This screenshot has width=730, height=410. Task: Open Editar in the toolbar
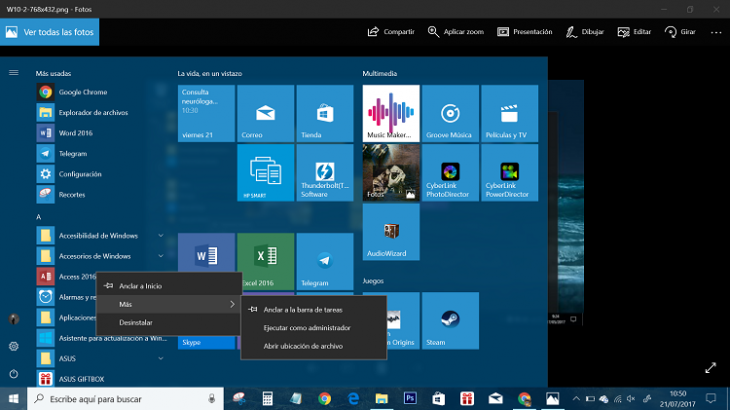point(634,32)
